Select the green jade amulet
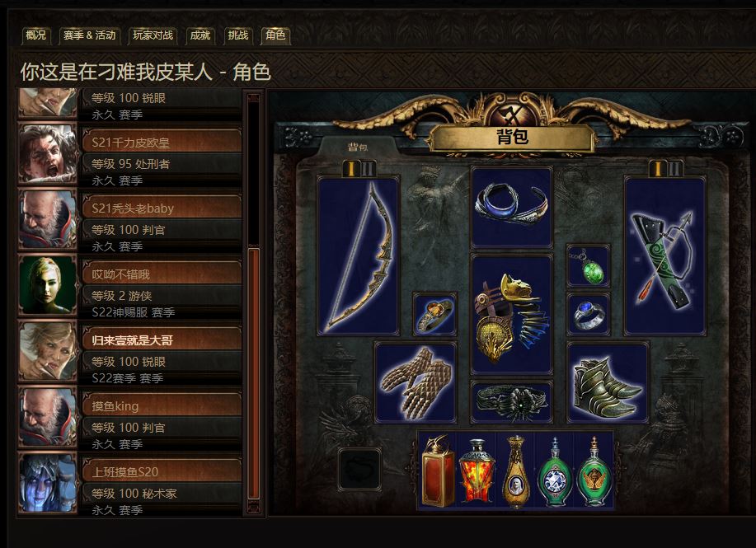This screenshot has height=548, width=756. tap(588, 265)
